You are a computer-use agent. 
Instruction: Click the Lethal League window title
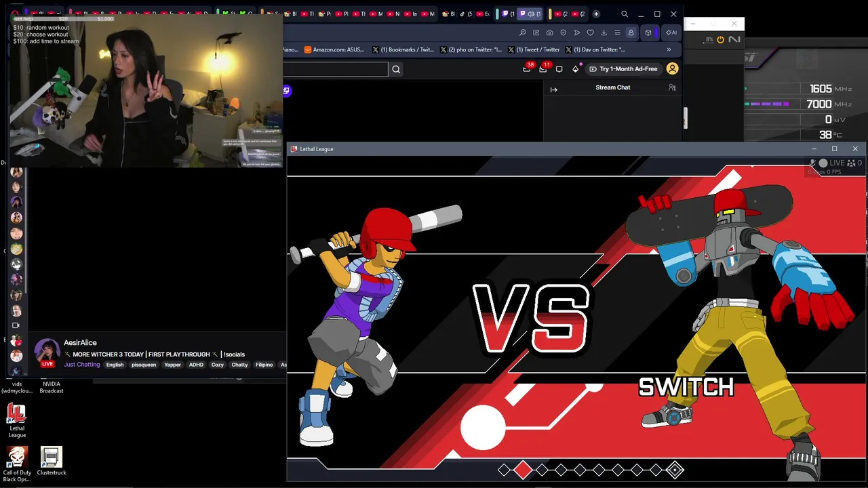point(317,149)
